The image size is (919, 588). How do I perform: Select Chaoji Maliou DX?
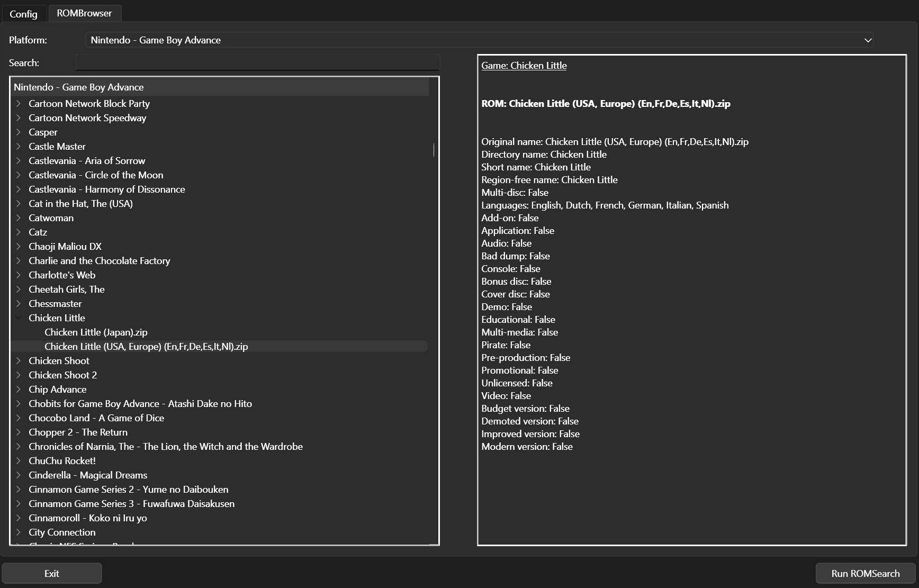pyautogui.click(x=65, y=247)
